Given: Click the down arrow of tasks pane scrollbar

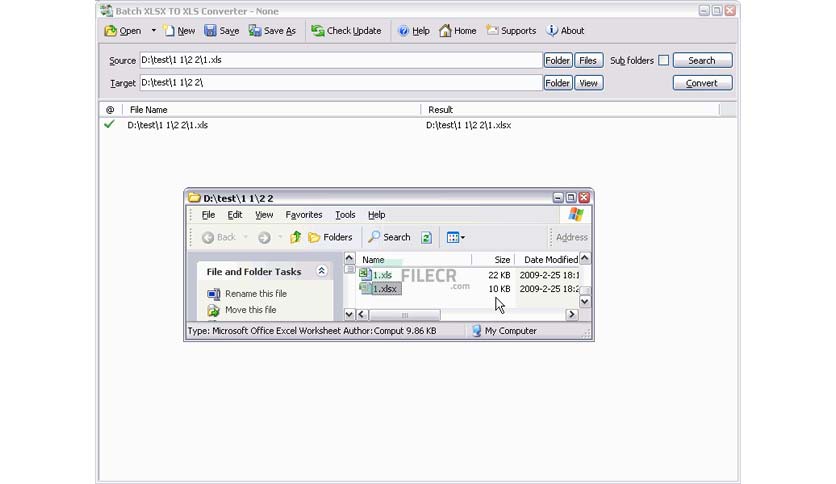Looking at the screenshot, I should click(349, 314).
